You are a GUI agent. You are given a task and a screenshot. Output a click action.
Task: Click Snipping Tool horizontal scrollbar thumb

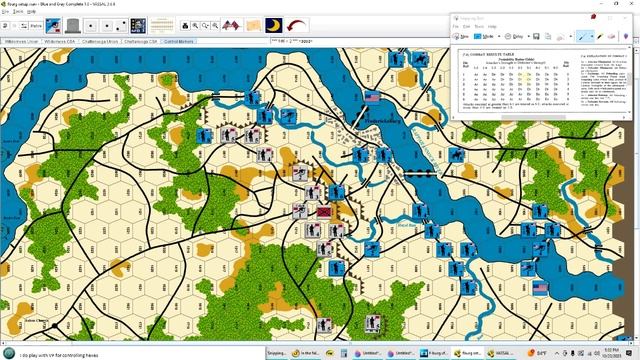pyautogui.click(x=533, y=117)
